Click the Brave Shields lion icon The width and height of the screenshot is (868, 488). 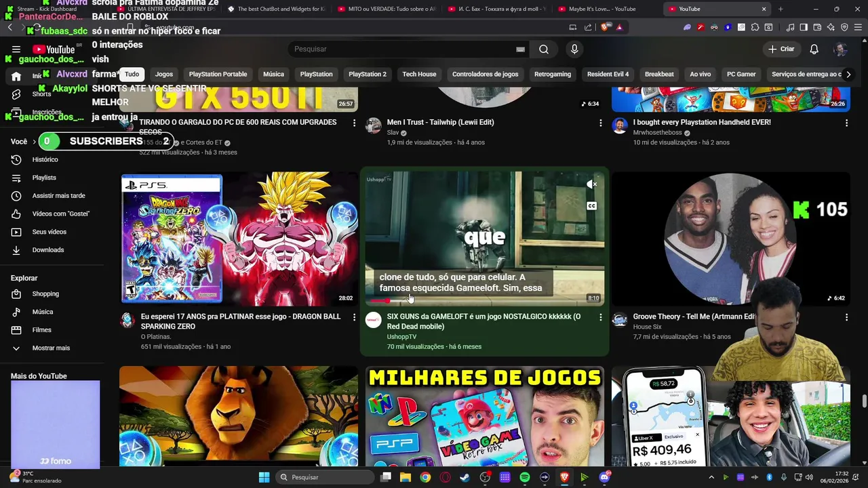pyautogui.click(x=605, y=27)
